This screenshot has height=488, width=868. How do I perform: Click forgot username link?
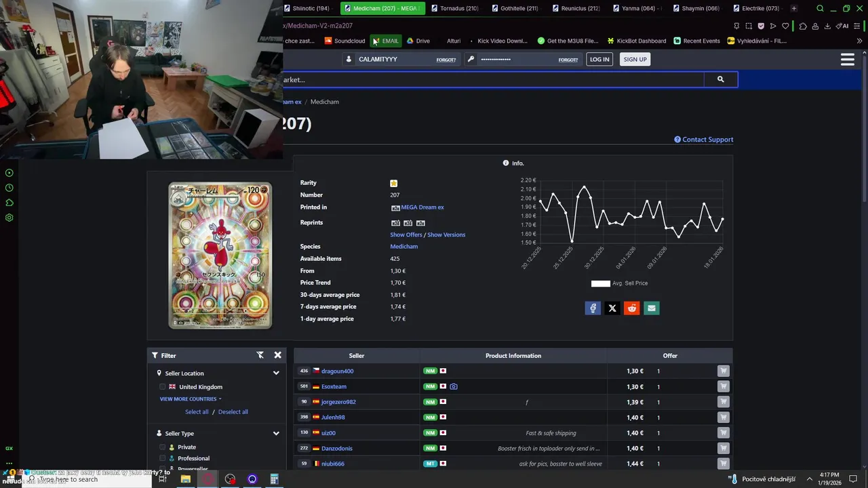click(x=446, y=60)
